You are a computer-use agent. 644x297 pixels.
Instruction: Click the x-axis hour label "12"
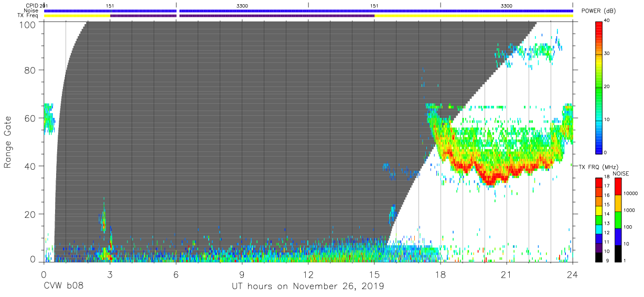tap(308, 273)
